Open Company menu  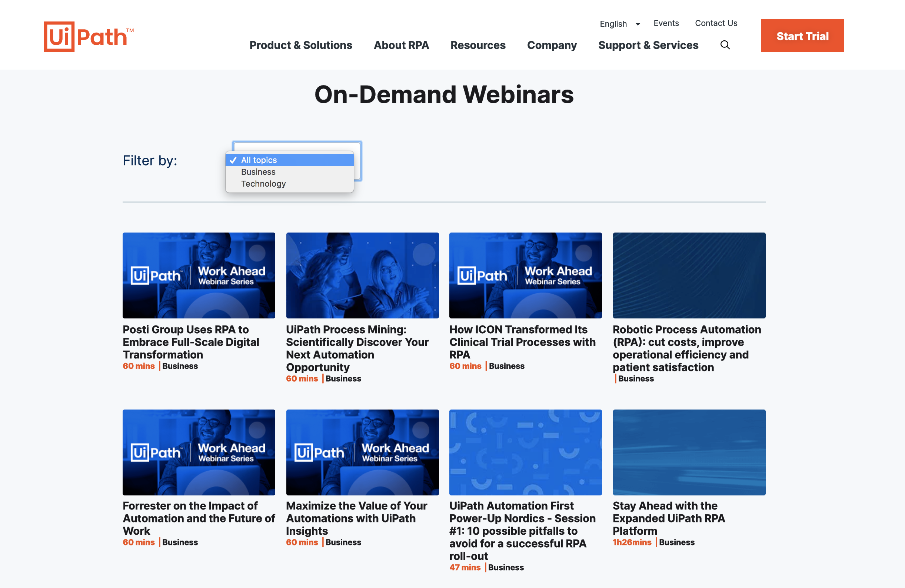pyautogui.click(x=552, y=45)
